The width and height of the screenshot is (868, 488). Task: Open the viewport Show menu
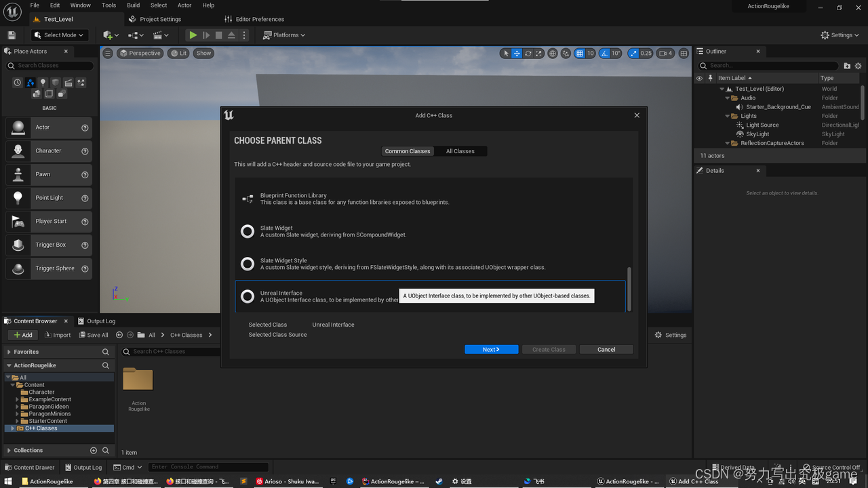click(x=203, y=53)
